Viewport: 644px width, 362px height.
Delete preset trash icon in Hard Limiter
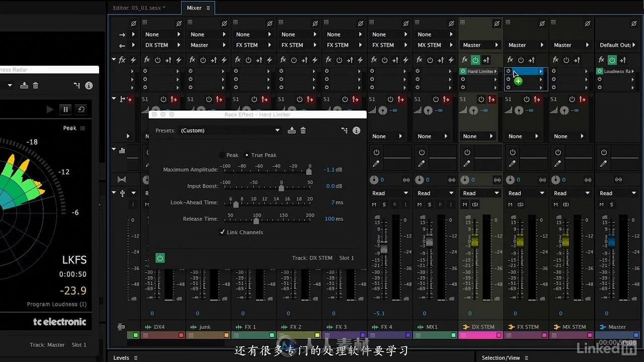coord(303,131)
